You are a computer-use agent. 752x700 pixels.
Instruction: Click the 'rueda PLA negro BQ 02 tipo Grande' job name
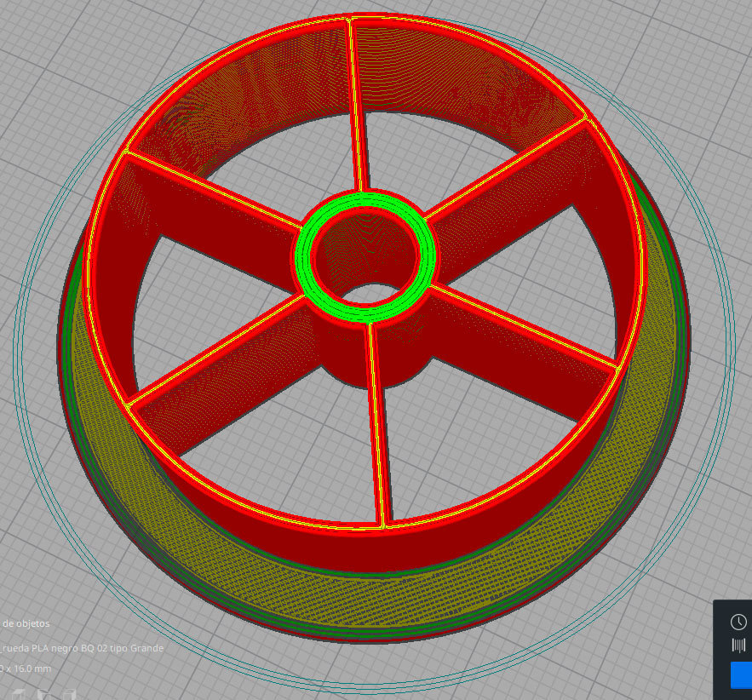point(82,648)
